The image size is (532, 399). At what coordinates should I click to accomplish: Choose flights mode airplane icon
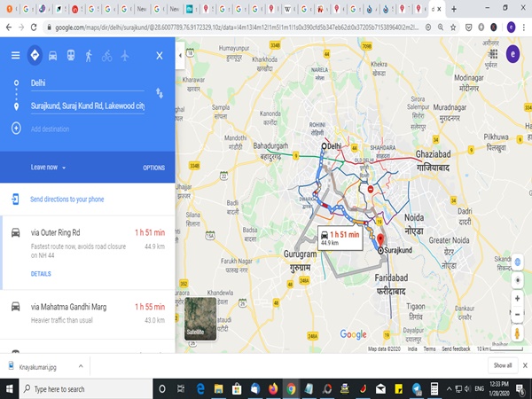pos(125,56)
